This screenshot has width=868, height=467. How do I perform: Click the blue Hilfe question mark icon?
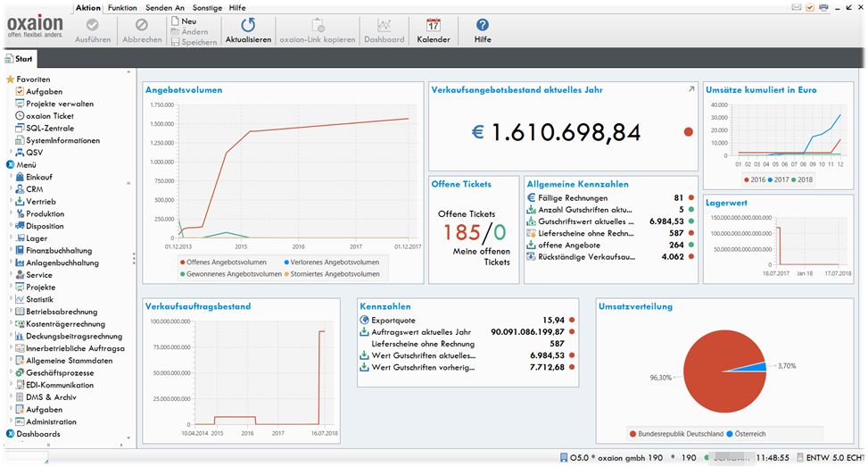[483, 26]
